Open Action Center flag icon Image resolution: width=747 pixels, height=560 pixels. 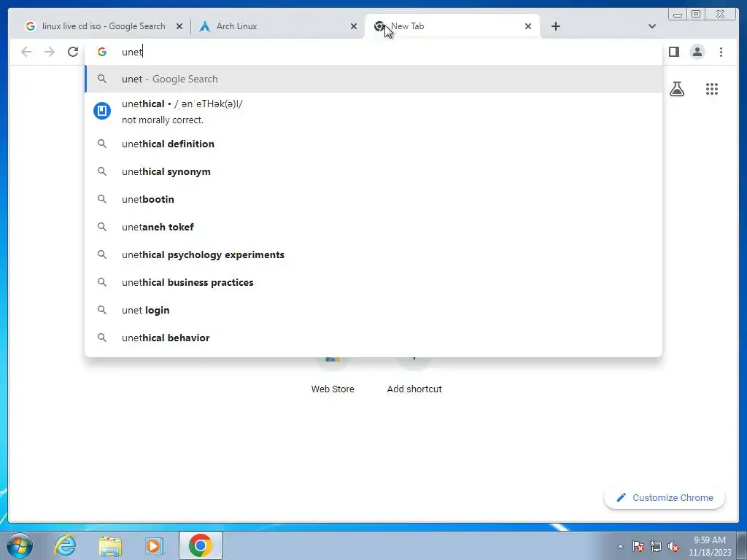point(638,546)
